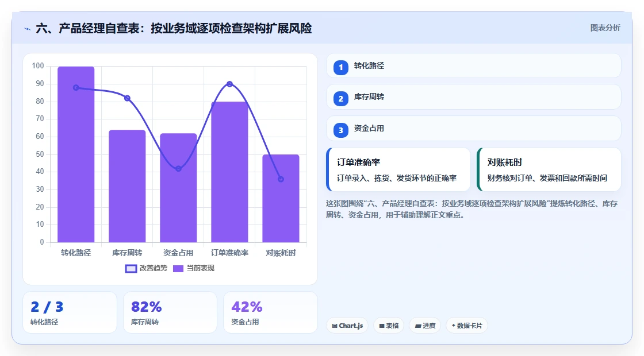This screenshot has height=356, width=644.
Task: Toggle the 改善趋势 legend swatch
Action: (131, 269)
